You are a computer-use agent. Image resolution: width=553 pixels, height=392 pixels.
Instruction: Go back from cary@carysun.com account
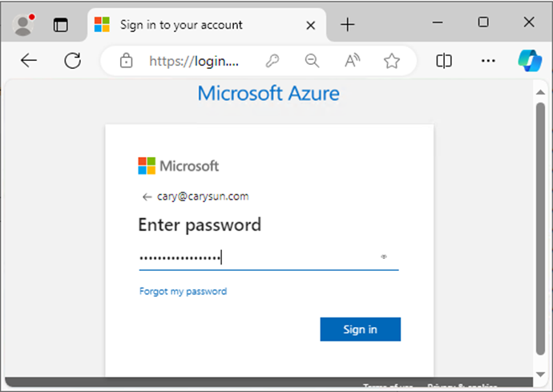(x=147, y=197)
